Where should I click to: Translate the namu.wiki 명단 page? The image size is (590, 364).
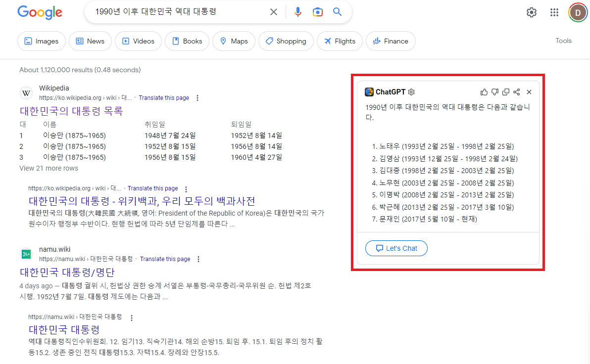click(x=165, y=259)
